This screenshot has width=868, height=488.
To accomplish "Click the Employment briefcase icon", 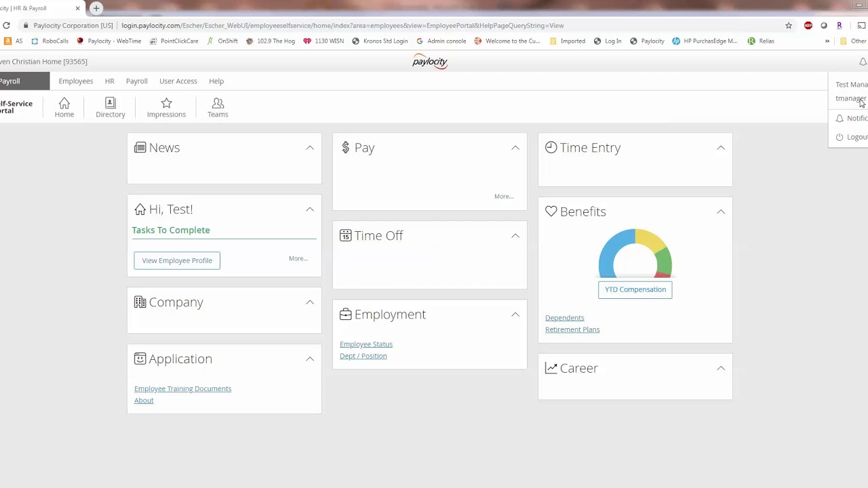I will [x=346, y=314].
